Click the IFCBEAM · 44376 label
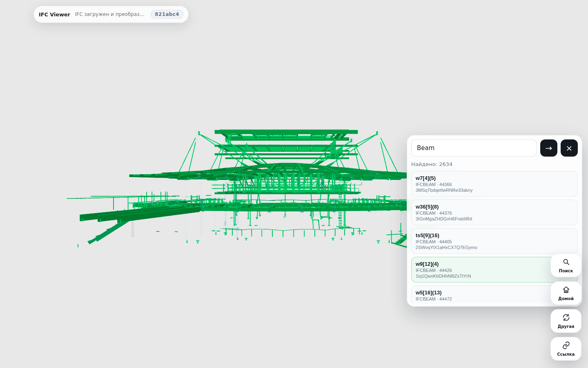Screen dimensions: 588x368 tap(434, 213)
